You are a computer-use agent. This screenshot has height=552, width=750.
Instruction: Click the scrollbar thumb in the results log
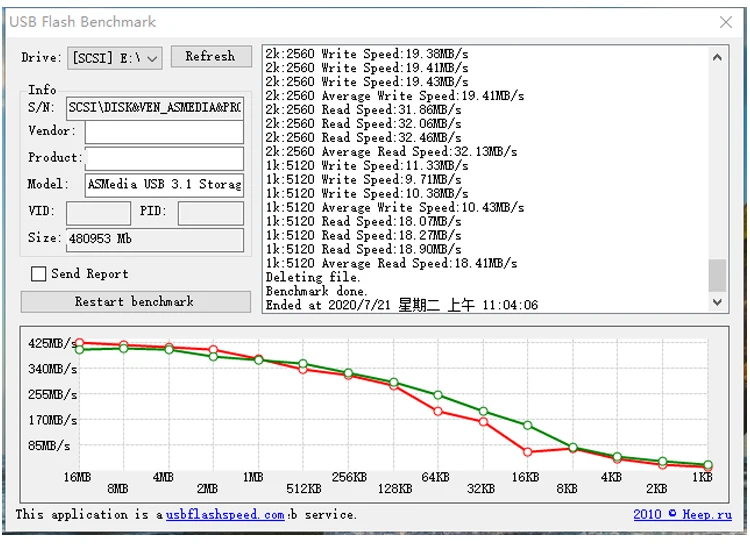[717, 275]
